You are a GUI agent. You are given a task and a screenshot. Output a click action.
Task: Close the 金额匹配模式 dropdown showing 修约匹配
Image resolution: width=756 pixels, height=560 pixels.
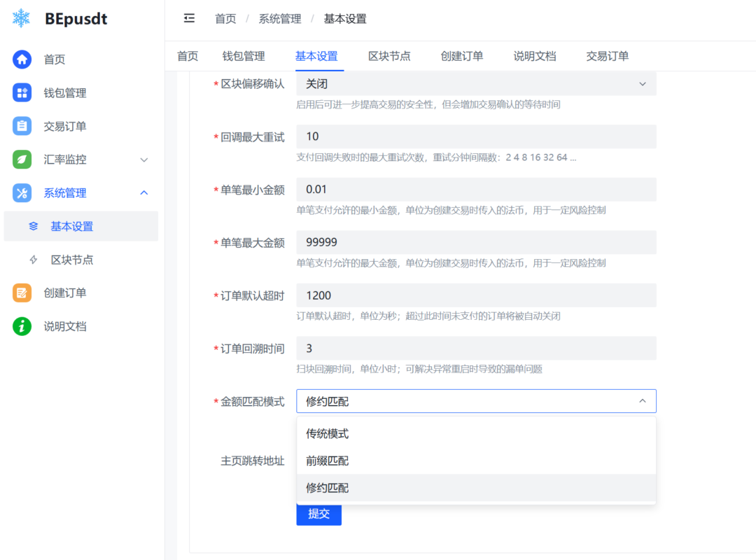pos(476,401)
